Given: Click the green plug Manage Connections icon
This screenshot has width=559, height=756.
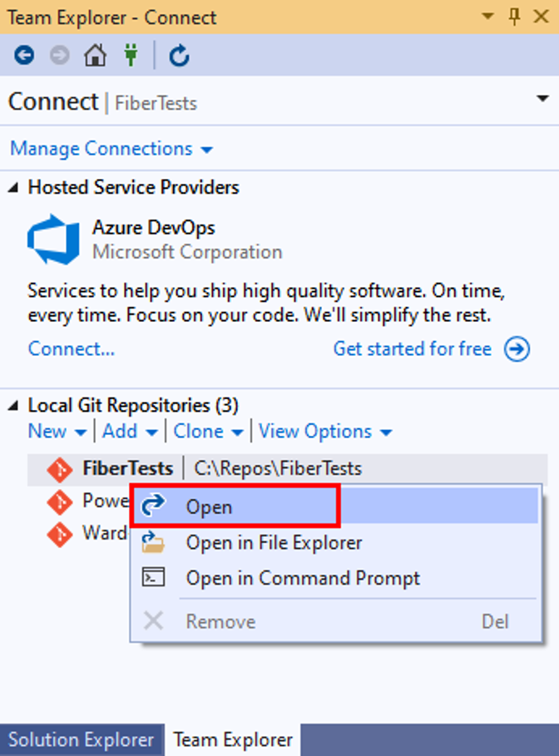Looking at the screenshot, I should pyautogui.click(x=131, y=55).
